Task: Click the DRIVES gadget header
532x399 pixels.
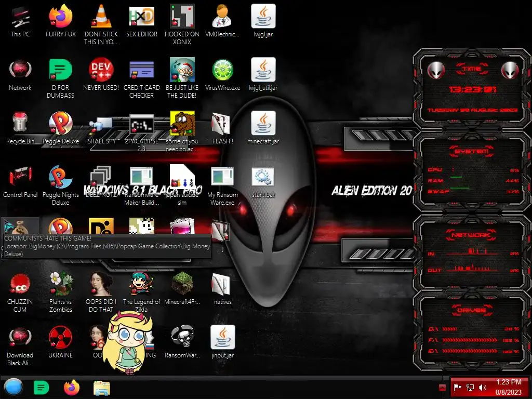Action: [x=472, y=310]
